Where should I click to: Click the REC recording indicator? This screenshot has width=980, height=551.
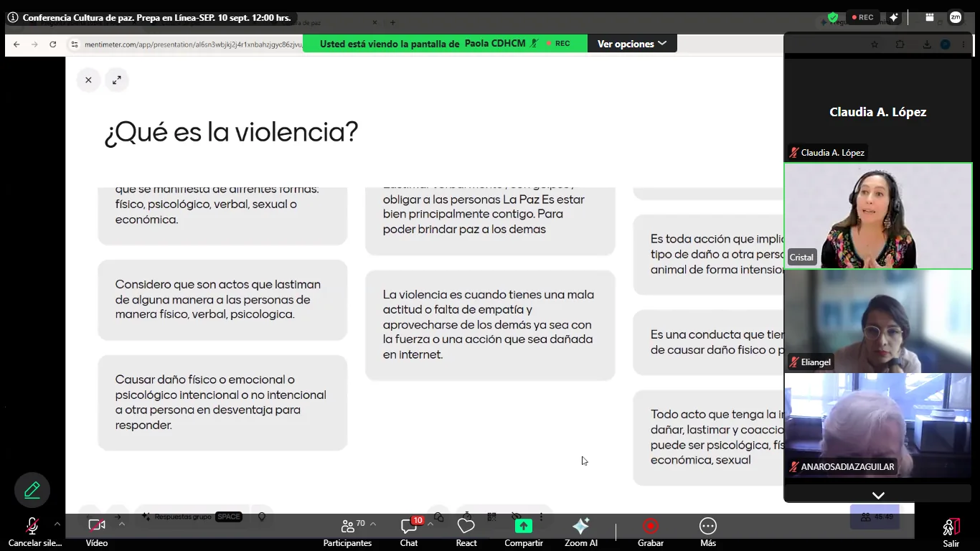(862, 17)
